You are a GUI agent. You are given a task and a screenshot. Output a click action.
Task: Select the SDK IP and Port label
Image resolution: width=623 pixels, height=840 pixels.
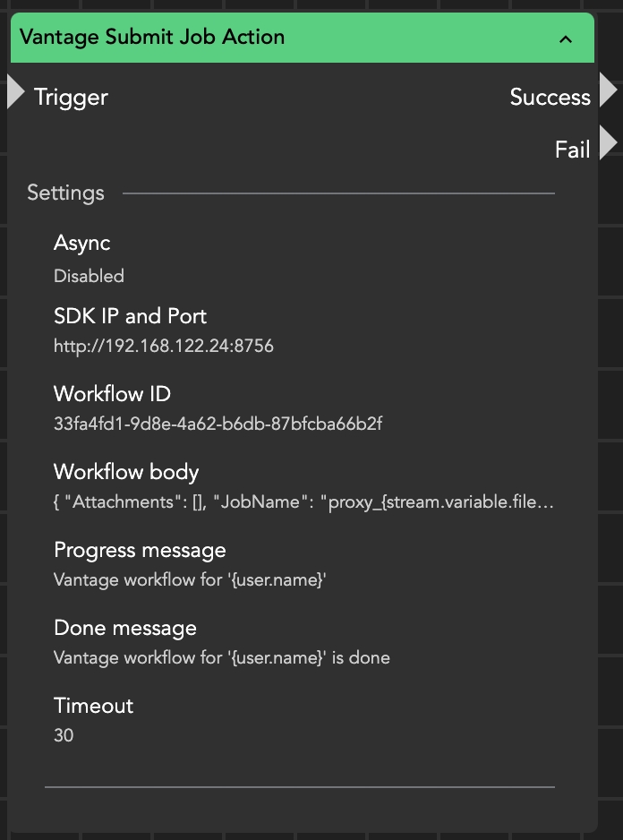click(x=130, y=316)
